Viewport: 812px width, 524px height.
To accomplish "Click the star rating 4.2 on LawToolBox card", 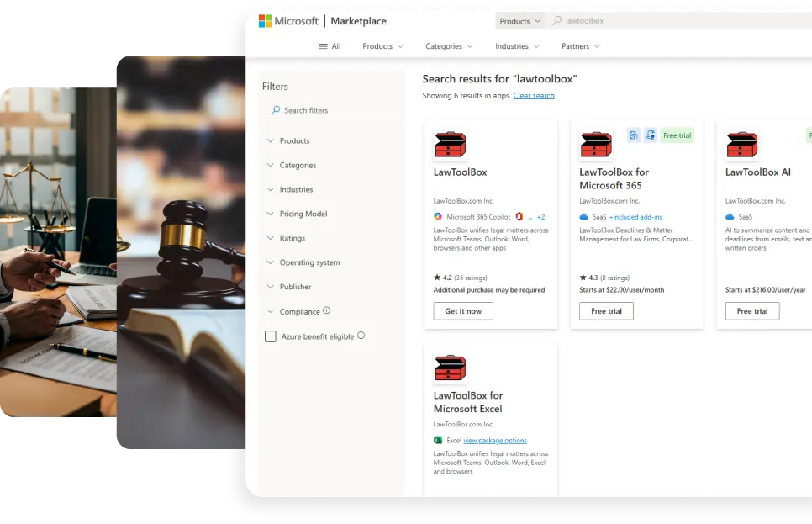I will pos(443,278).
